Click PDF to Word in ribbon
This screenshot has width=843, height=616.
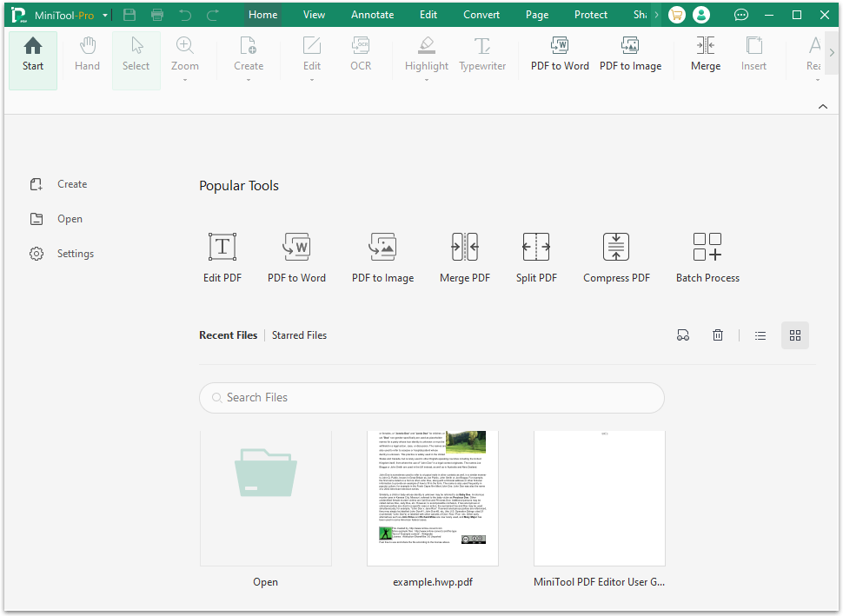(x=560, y=54)
